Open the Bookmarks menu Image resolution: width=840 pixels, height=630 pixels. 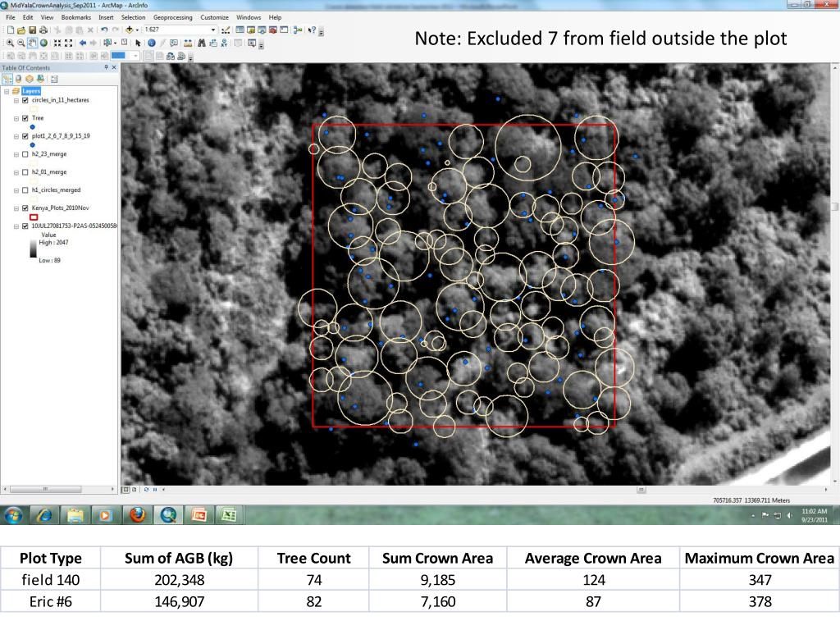[x=76, y=17]
